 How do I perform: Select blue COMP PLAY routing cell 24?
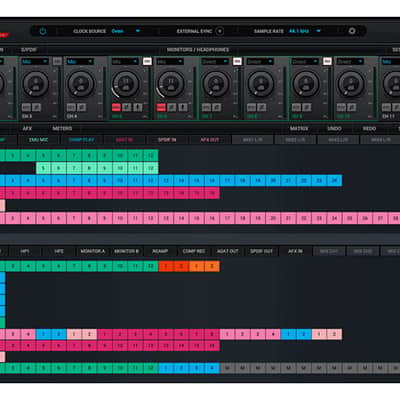tap(334, 181)
